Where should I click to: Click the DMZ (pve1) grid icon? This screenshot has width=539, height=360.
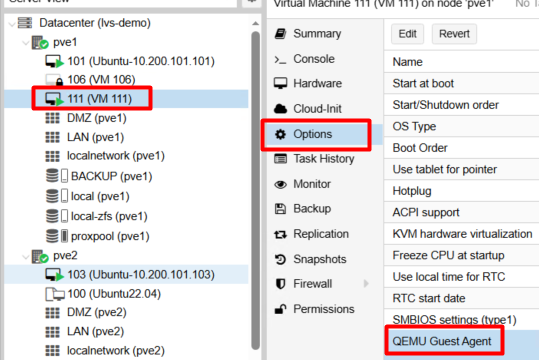(x=52, y=118)
